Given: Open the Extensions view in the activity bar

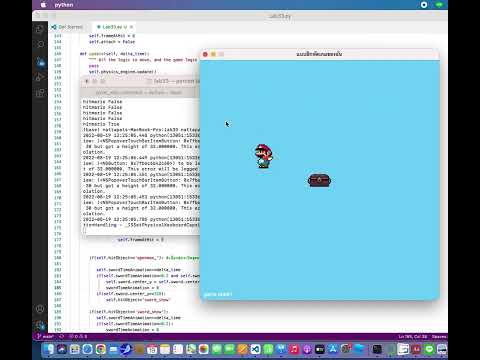Looking at the screenshot, I should 40,93.
